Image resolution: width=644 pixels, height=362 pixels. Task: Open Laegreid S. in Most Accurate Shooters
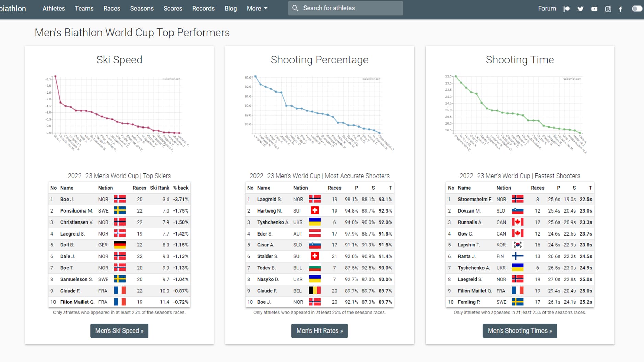pyautogui.click(x=269, y=199)
